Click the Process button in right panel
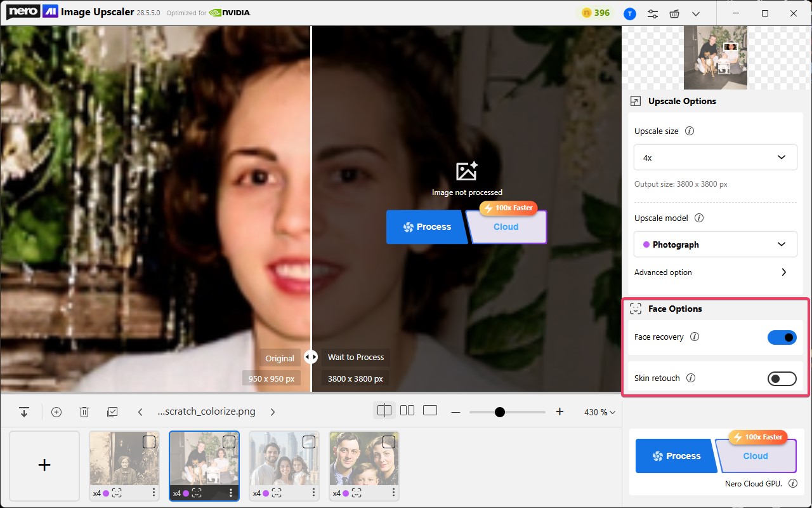Image resolution: width=812 pixels, height=508 pixels. [x=676, y=456]
